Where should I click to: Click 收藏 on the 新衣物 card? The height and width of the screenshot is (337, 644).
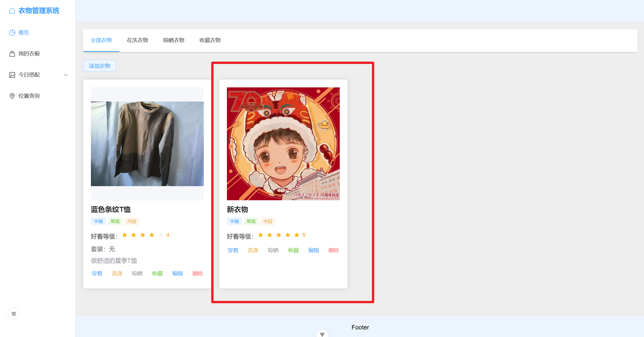point(293,250)
